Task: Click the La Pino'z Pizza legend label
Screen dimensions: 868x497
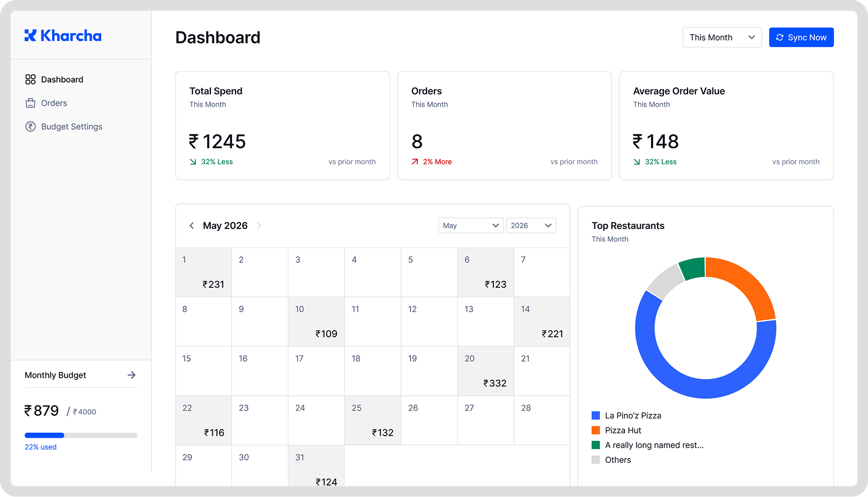Action: pyautogui.click(x=633, y=415)
